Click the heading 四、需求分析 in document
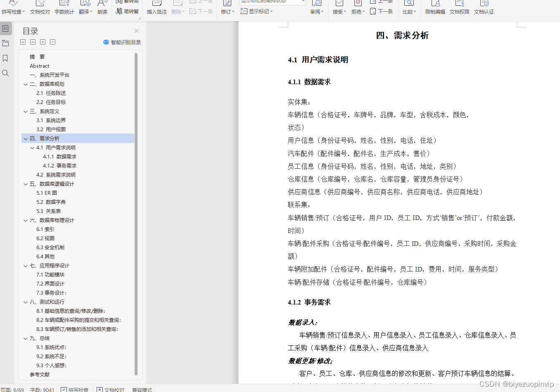Viewport: 560px width, 392px height. click(x=402, y=35)
